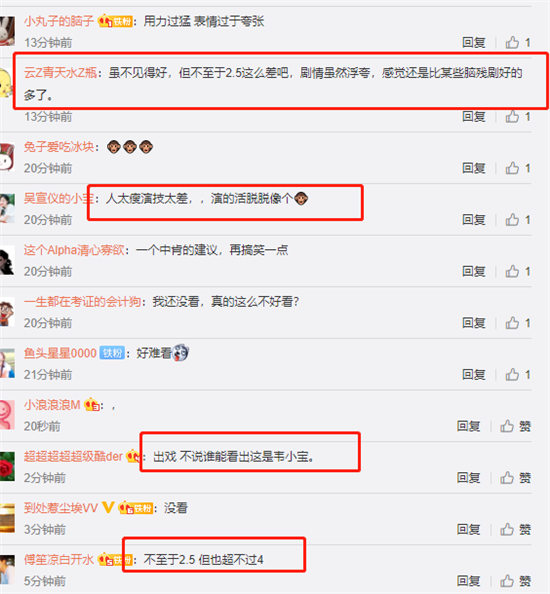This screenshot has width=550, height=594.
Task: Thumbs-up 到处惹尘埃VV's 没看 comment
Action: coord(515,529)
